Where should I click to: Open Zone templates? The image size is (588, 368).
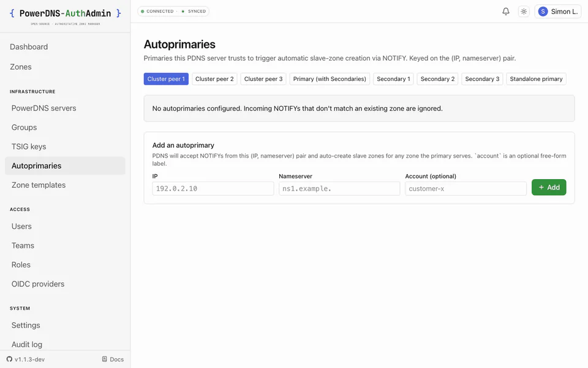tap(38, 185)
